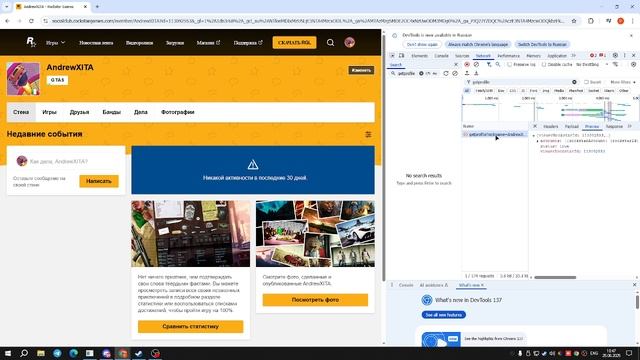The image size is (640, 360).
Task: Open network conditions wifi icon
Action: coord(615,64)
